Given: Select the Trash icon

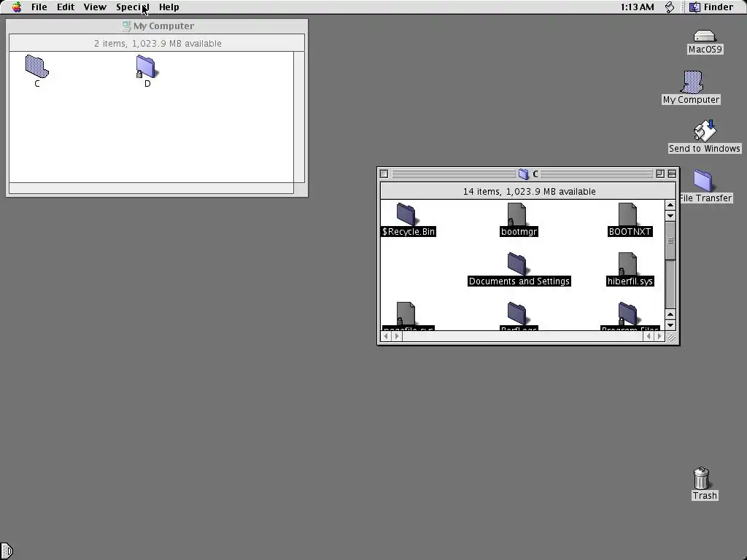Looking at the screenshot, I should tap(701, 478).
